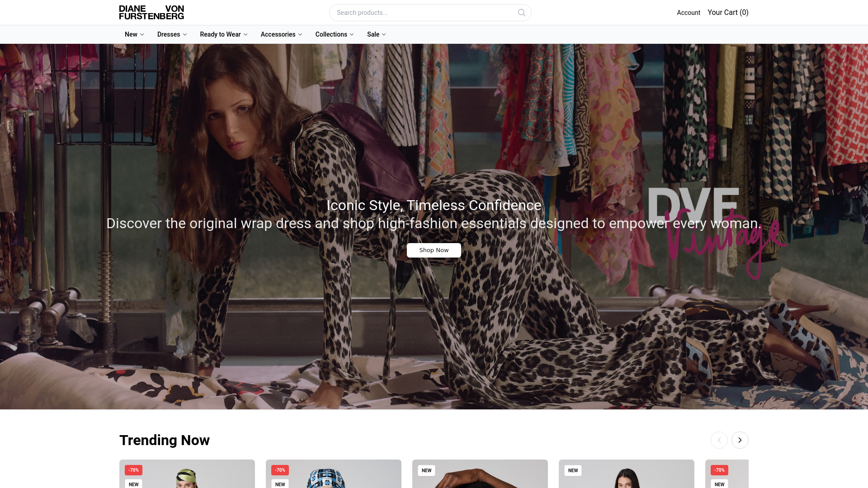
Task: Go to next Trending Now products
Action: pos(740,440)
